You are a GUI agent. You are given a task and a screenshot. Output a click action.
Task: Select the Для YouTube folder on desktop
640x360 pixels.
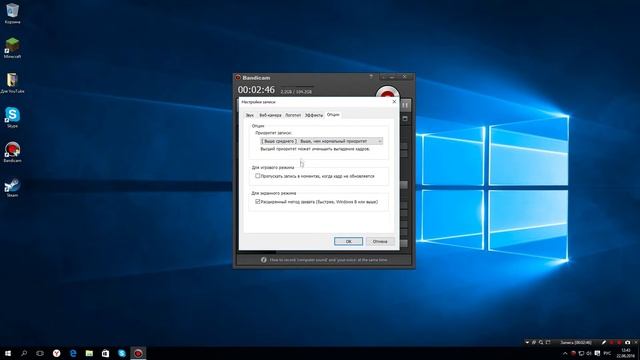tap(12, 82)
